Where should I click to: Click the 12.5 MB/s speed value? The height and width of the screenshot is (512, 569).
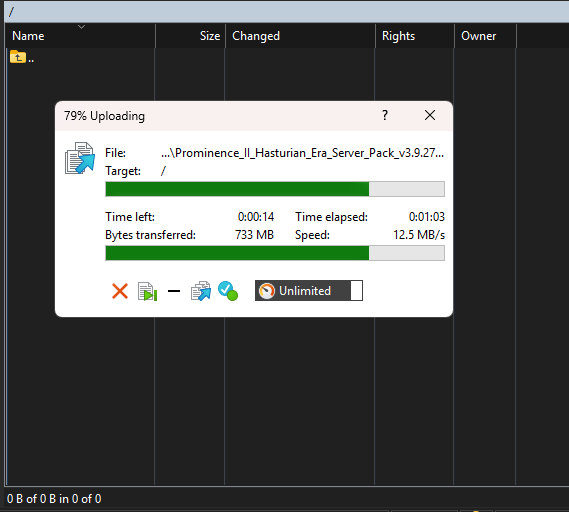pyautogui.click(x=419, y=235)
